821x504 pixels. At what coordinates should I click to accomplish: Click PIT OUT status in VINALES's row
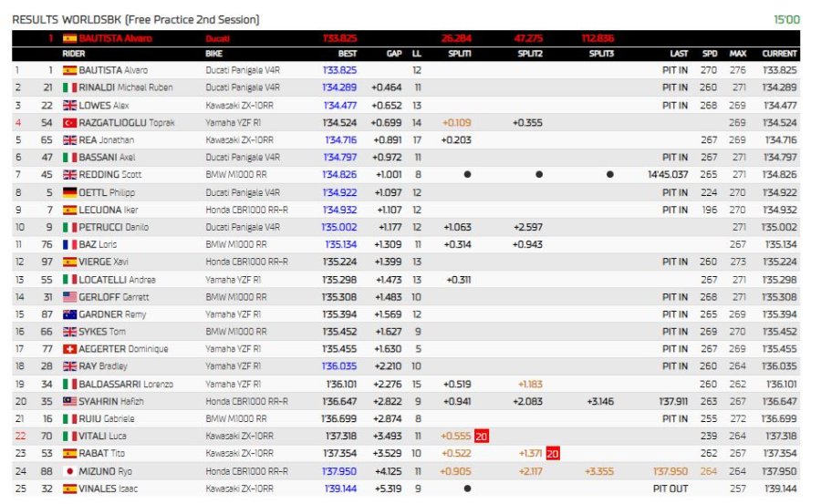click(670, 489)
